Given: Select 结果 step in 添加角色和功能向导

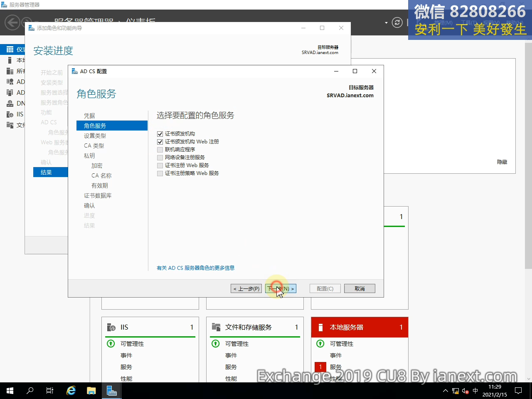Looking at the screenshot, I should click(50, 172).
